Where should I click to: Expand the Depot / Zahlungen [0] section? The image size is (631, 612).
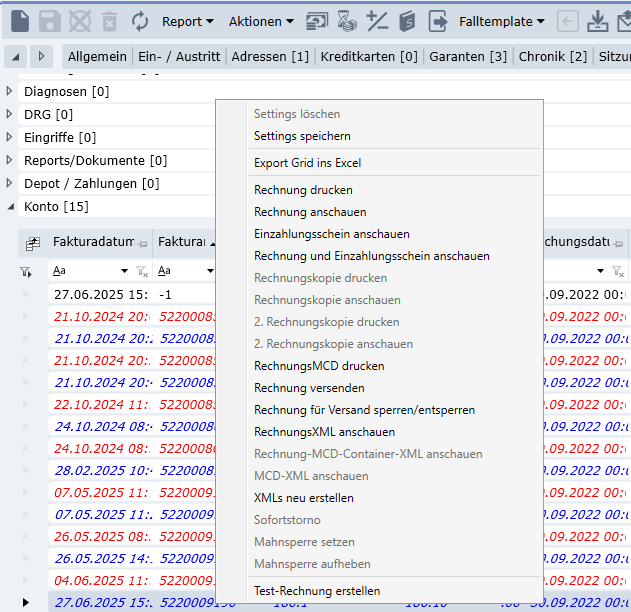11,184
